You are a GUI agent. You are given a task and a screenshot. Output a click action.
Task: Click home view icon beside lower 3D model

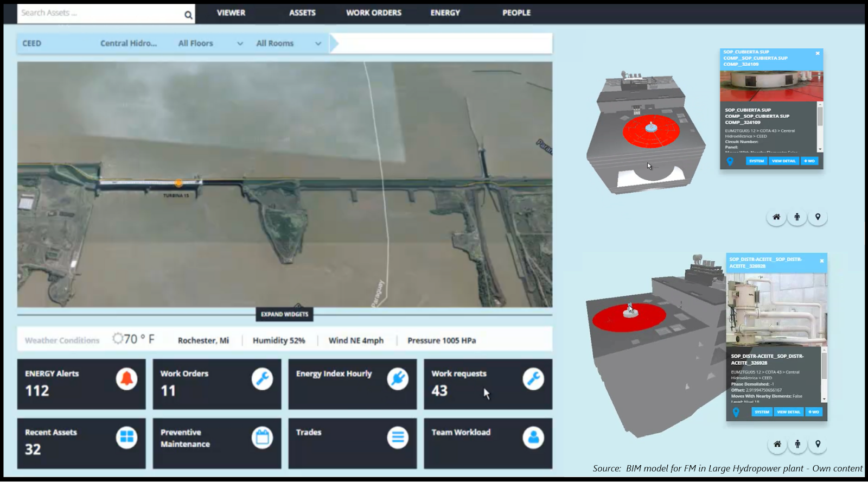[777, 444]
